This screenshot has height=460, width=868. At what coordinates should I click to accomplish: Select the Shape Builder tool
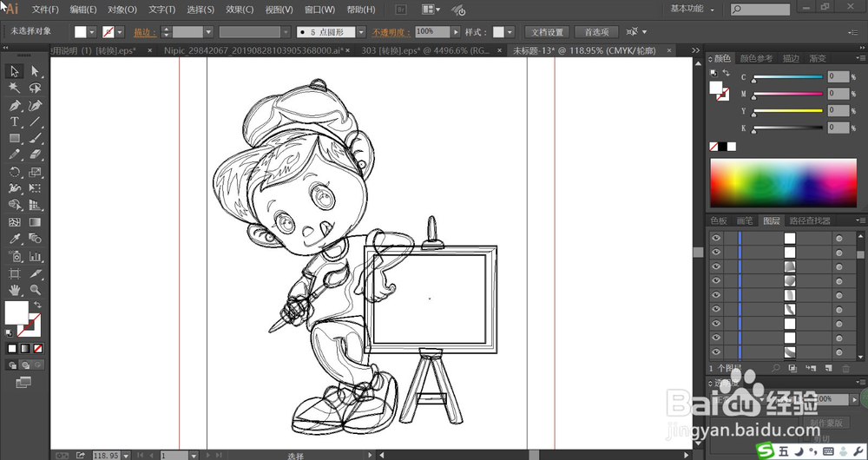pos(15,206)
